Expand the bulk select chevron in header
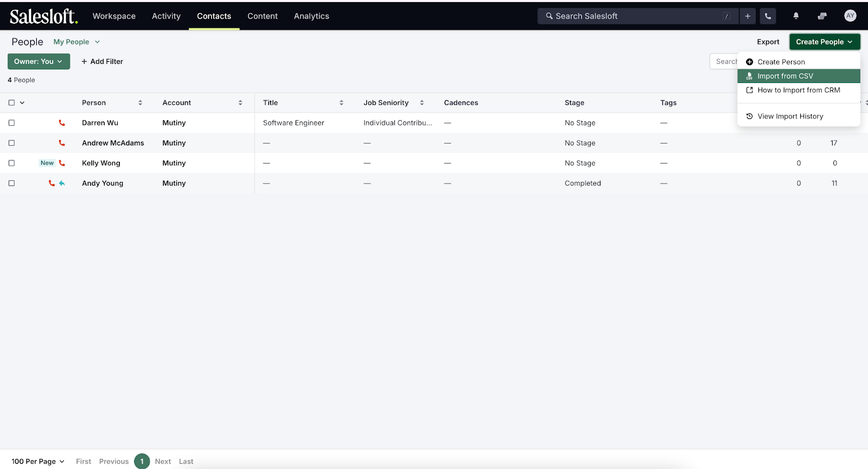The height and width of the screenshot is (469, 868). (x=22, y=103)
